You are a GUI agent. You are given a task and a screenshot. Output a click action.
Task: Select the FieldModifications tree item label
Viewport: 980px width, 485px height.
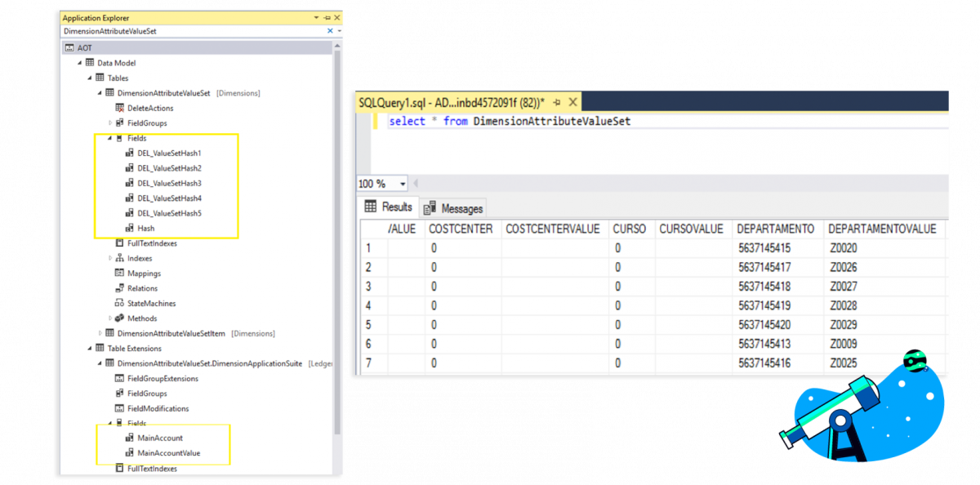point(158,408)
